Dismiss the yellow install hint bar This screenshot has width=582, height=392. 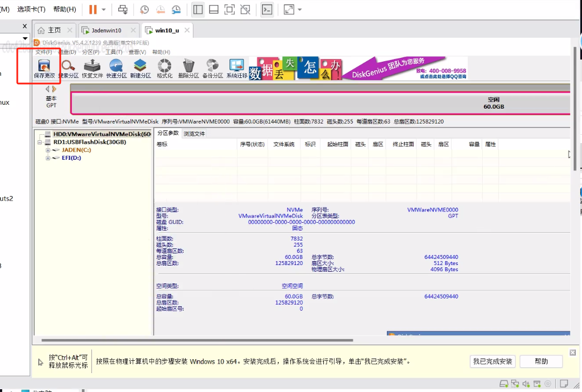(x=573, y=352)
